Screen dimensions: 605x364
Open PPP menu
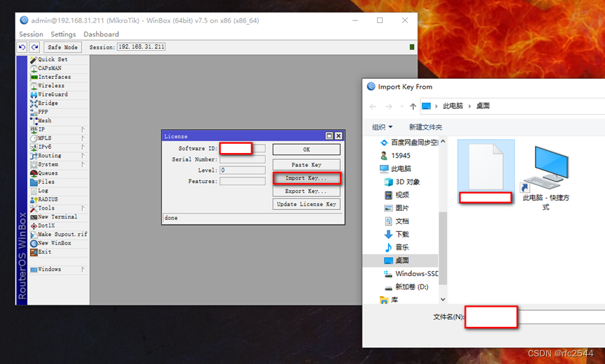(x=59, y=112)
